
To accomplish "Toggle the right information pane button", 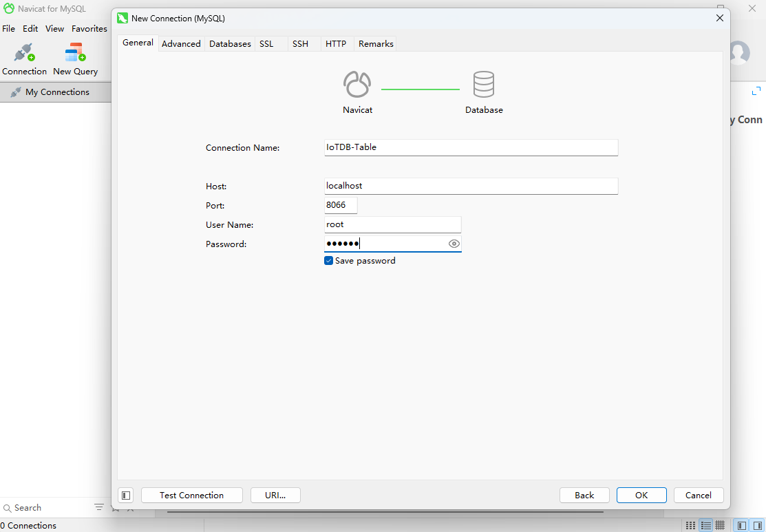I will pos(757,525).
